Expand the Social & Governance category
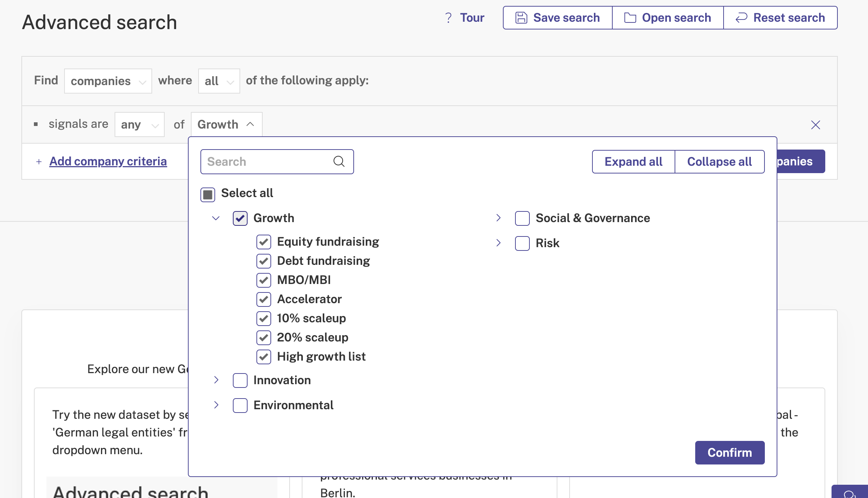Viewport: 868px width, 498px height. (x=498, y=218)
